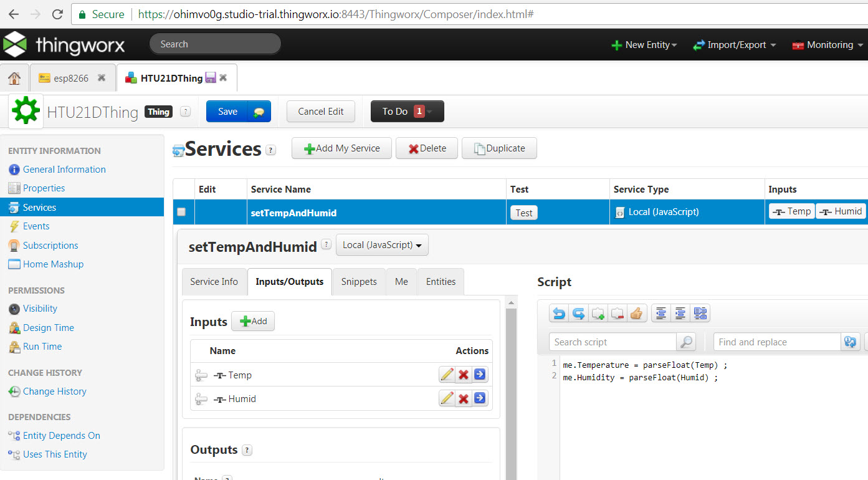Open the To Do dropdown
Viewport: 868px width, 480px height.
pos(408,112)
